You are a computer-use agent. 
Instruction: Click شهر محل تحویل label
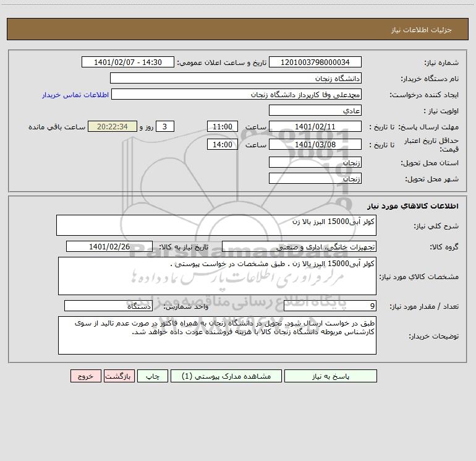(x=431, y=179)
